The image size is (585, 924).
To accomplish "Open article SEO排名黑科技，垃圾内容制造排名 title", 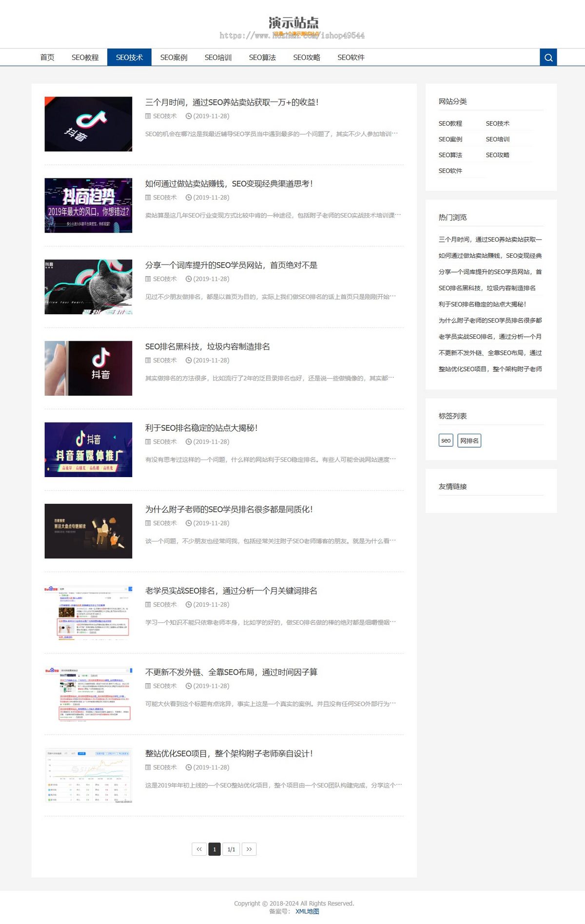I will [x=207, y=346].
